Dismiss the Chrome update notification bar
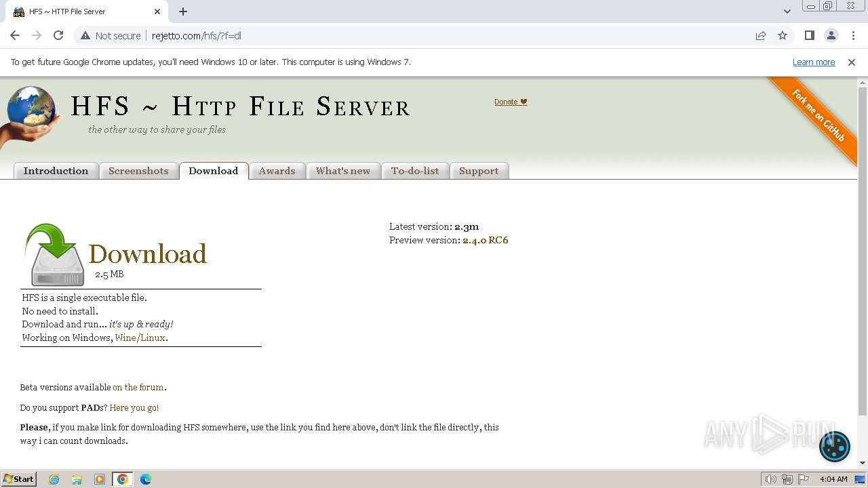868x488 pixels. (852, 62)
